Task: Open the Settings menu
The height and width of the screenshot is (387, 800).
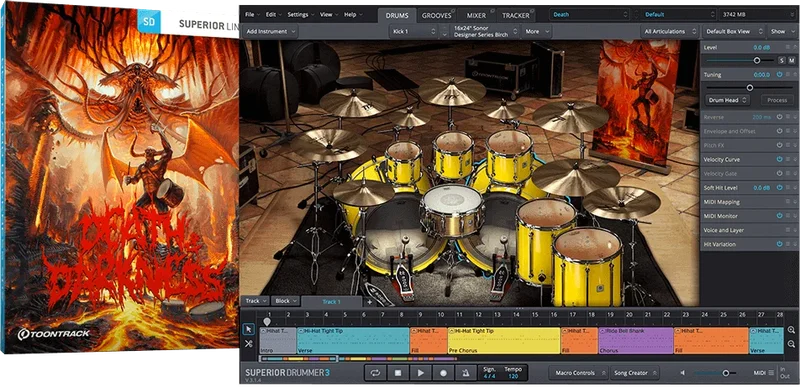Action: [301, 15]
